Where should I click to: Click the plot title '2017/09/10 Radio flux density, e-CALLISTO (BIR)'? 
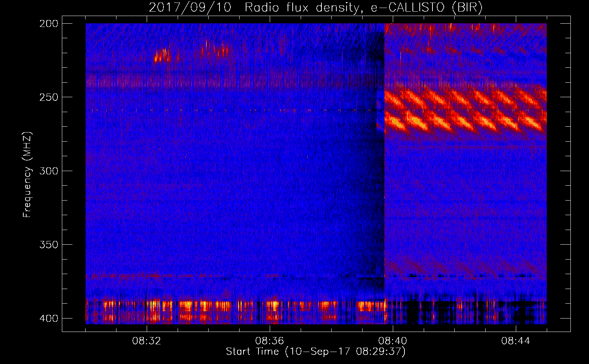click(316, 8)
